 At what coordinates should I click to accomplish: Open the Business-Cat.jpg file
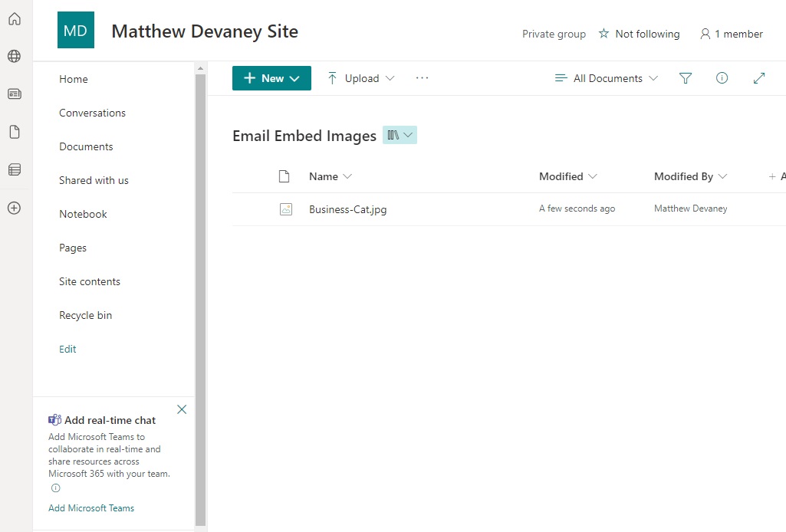pos(348,209)
